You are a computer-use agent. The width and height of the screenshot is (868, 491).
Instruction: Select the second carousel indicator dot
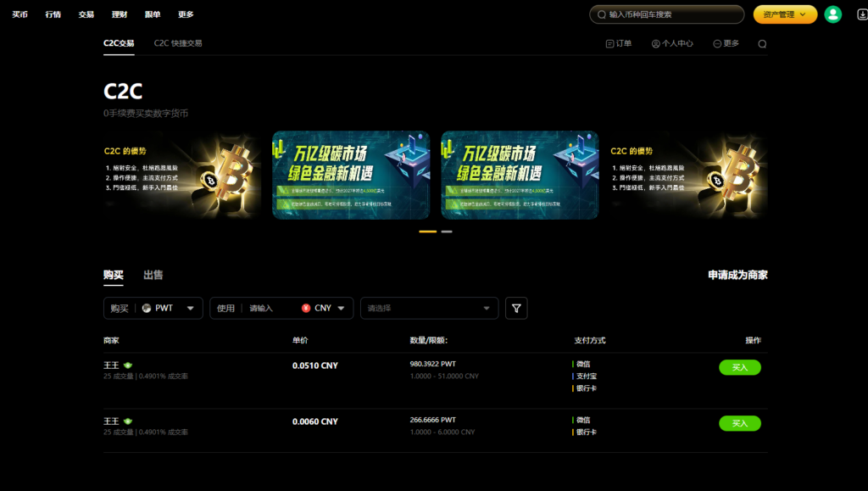click(447, 230)
